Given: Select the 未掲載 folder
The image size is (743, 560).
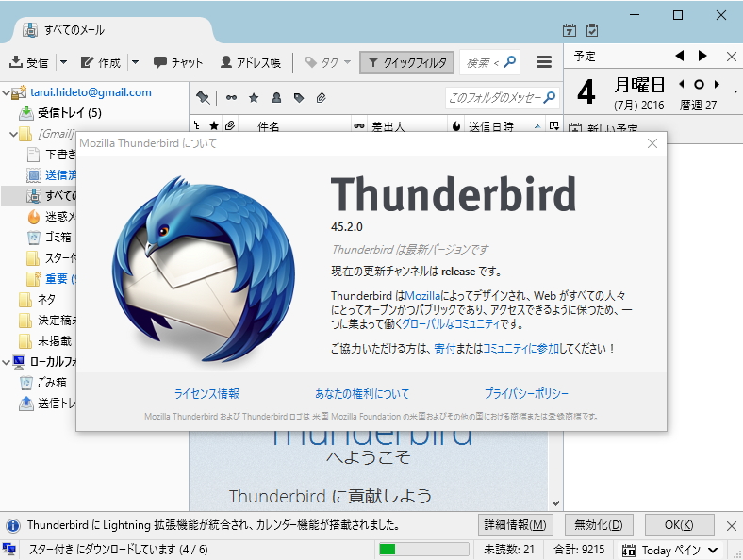Looking at the screenshot, I should tap(45, 340).
